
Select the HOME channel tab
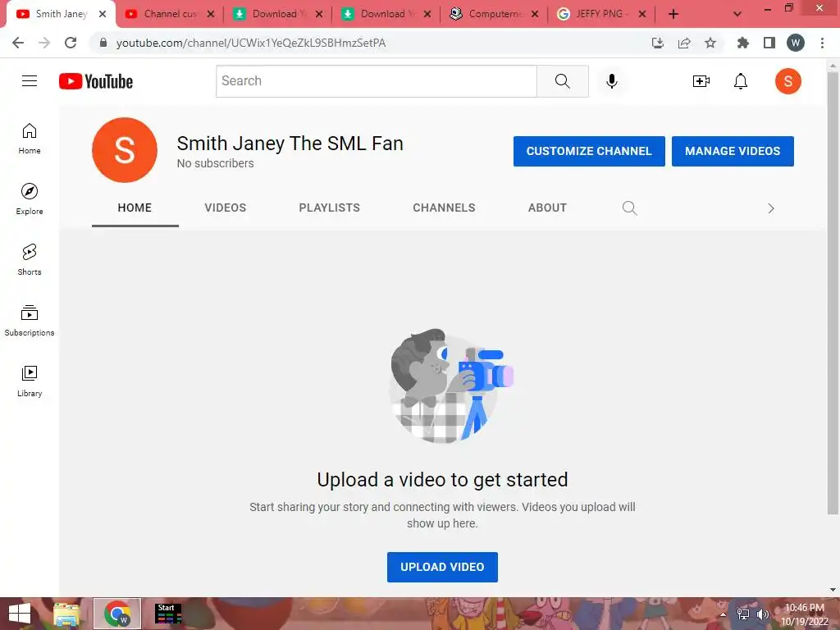135,208
